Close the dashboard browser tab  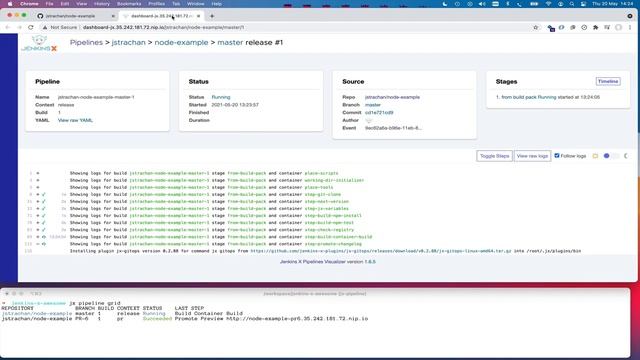(198, 16)
